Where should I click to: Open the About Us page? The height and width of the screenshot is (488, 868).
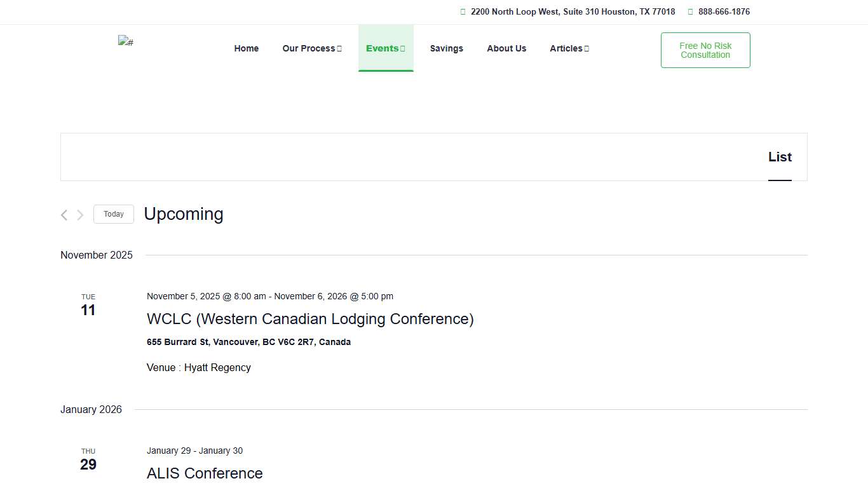point(506,48)
